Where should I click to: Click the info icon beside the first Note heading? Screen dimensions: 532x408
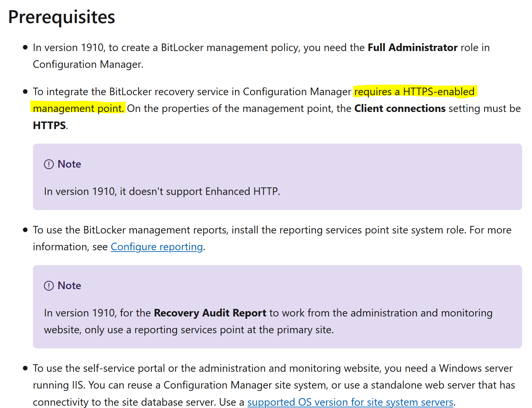[x=49, y=164]
